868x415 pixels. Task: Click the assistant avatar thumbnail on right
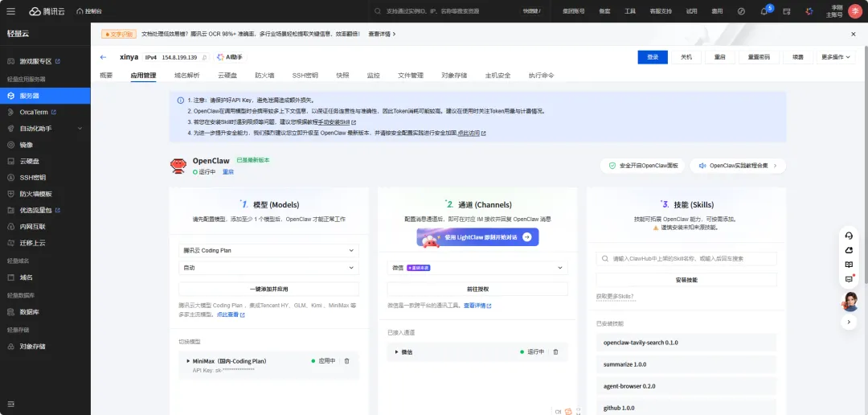[850, 302]
